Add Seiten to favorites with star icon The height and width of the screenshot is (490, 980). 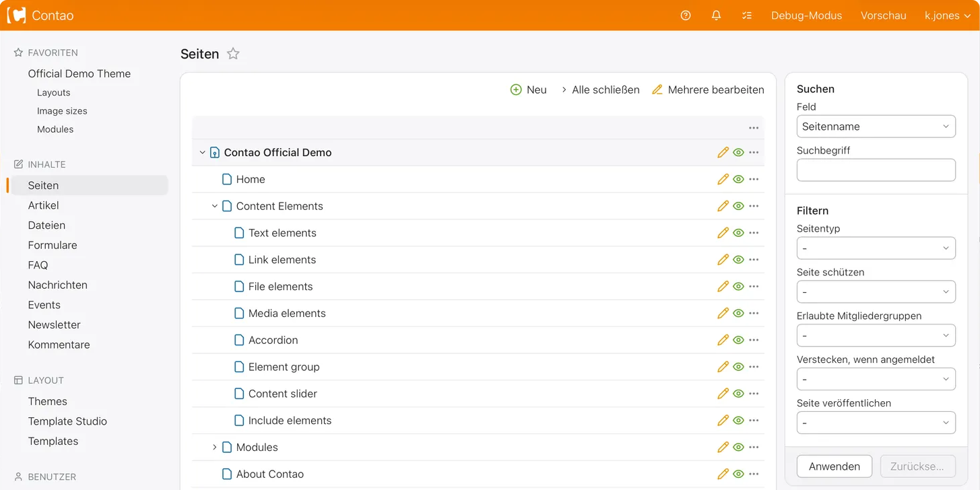(233, 54)
